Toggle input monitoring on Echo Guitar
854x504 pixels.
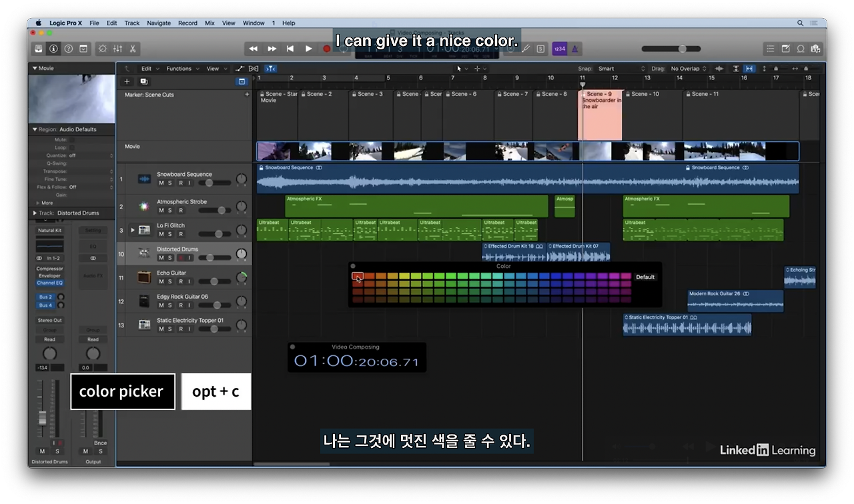(x=189, y=281)
